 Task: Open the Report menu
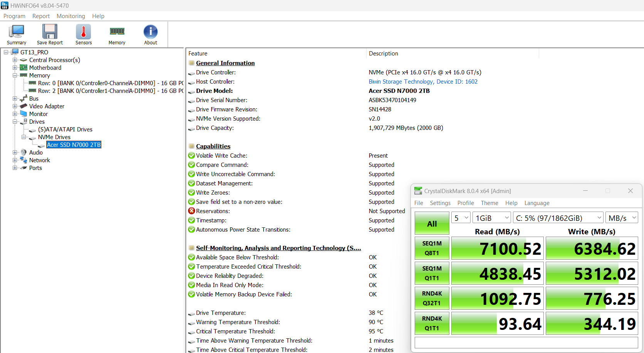[41, 16]
